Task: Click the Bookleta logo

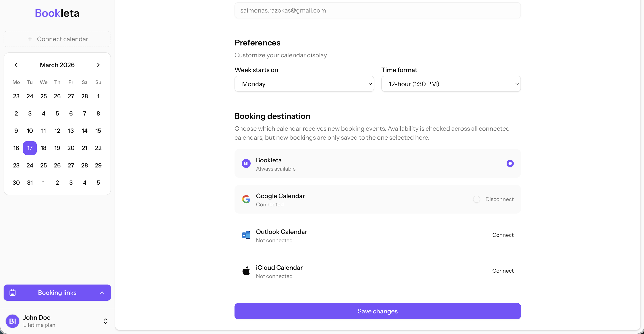Action: 57,13
